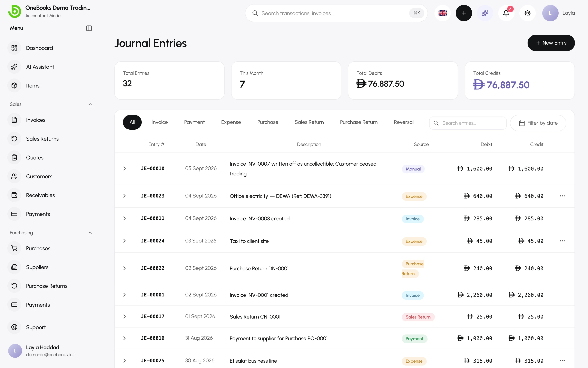Screen dimensions: 588x368
Task: Click the This Month summary card
Action: 286,81
